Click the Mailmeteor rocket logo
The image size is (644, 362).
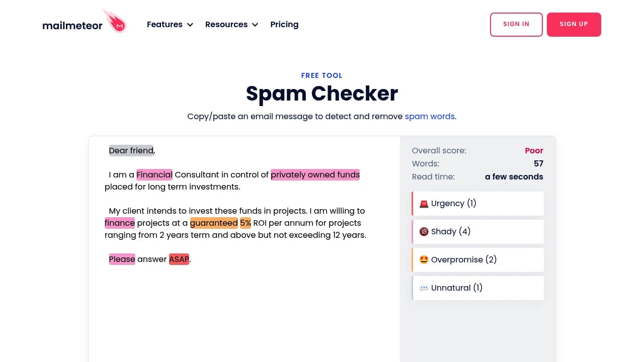[115, 21]
